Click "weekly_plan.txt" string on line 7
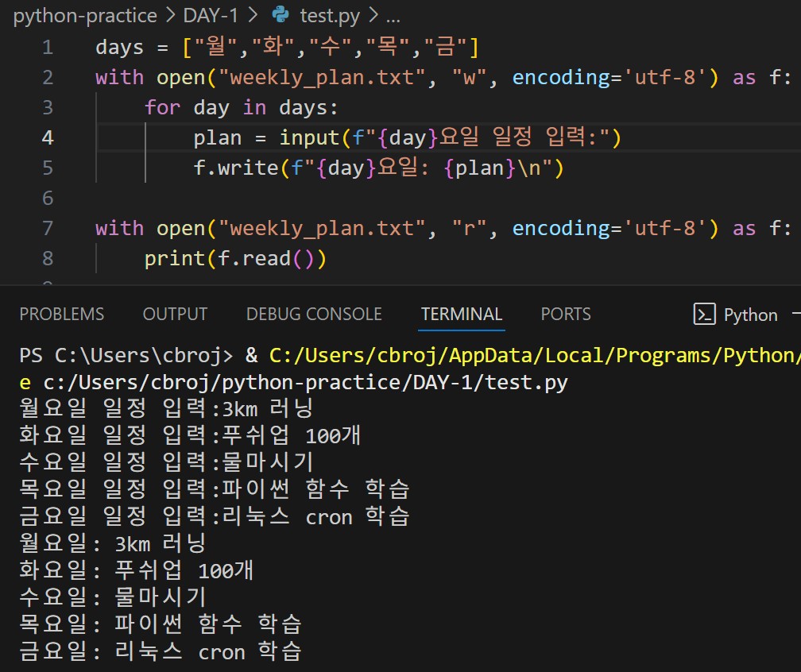This screenshot has height=672, width=801. (x=322, y=228)
